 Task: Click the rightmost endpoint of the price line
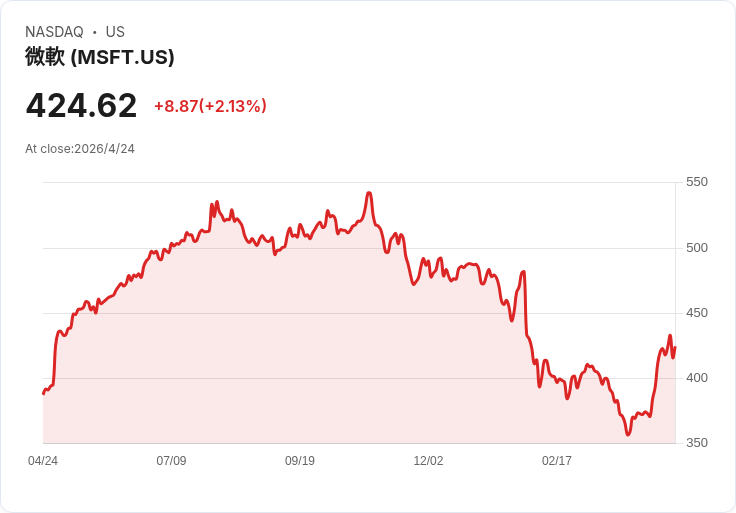675,347
